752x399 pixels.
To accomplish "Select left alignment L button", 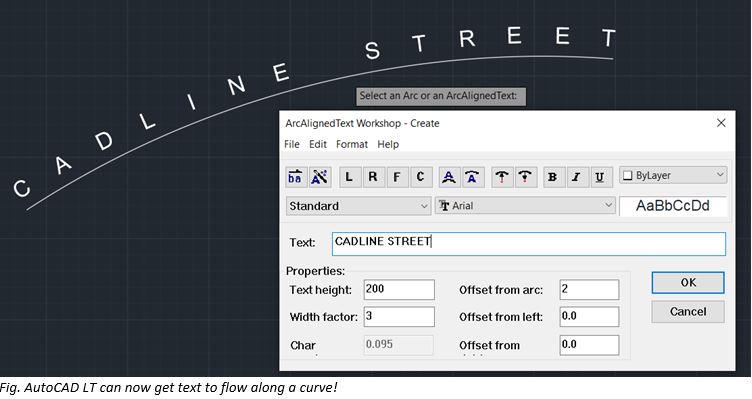I will tap(350, 177).
